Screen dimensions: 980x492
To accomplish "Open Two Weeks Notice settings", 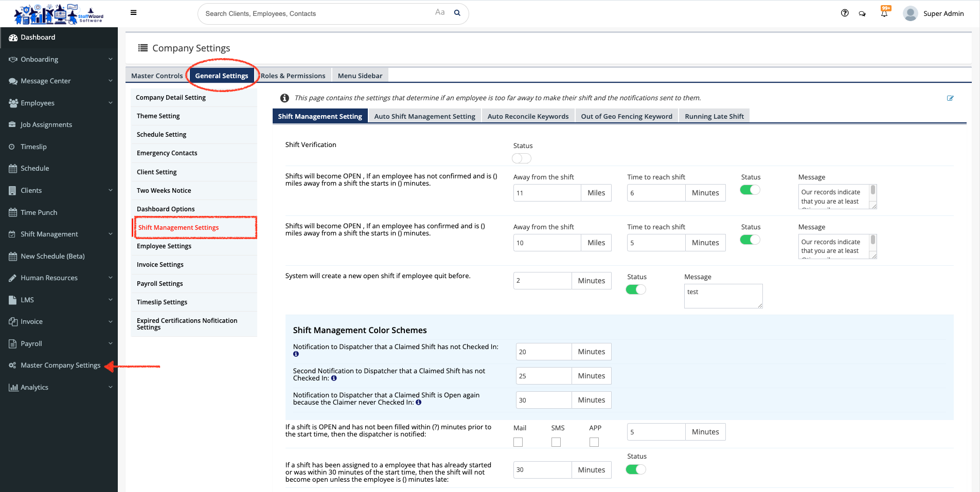I will pos(194,191).
